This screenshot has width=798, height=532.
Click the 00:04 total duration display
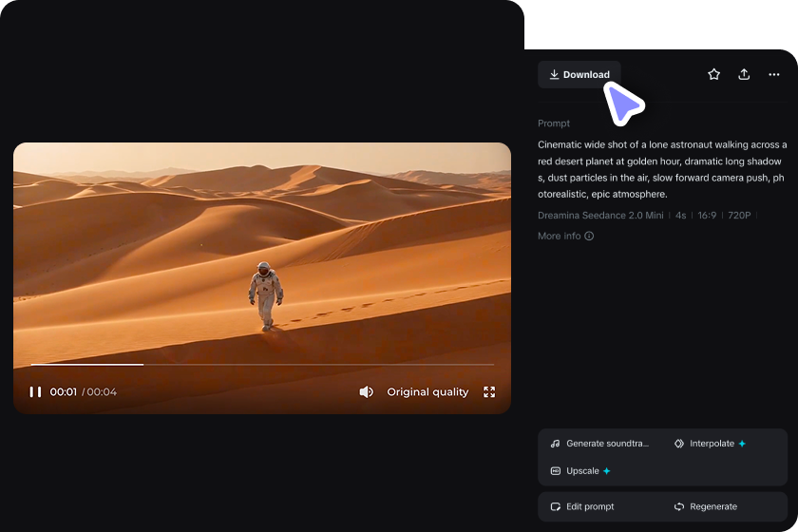click(102, 392)
